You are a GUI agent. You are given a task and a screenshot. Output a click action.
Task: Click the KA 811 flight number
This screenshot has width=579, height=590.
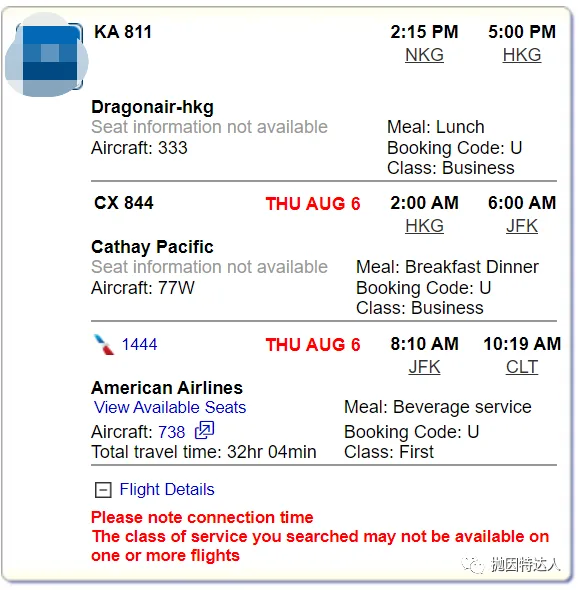tap(123, 32)
